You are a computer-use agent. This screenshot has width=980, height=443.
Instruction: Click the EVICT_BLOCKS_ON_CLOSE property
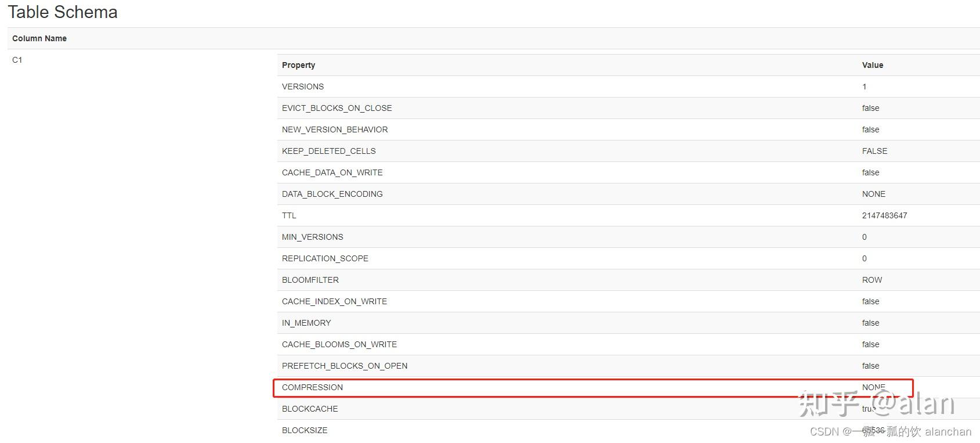tap(337, 108)
